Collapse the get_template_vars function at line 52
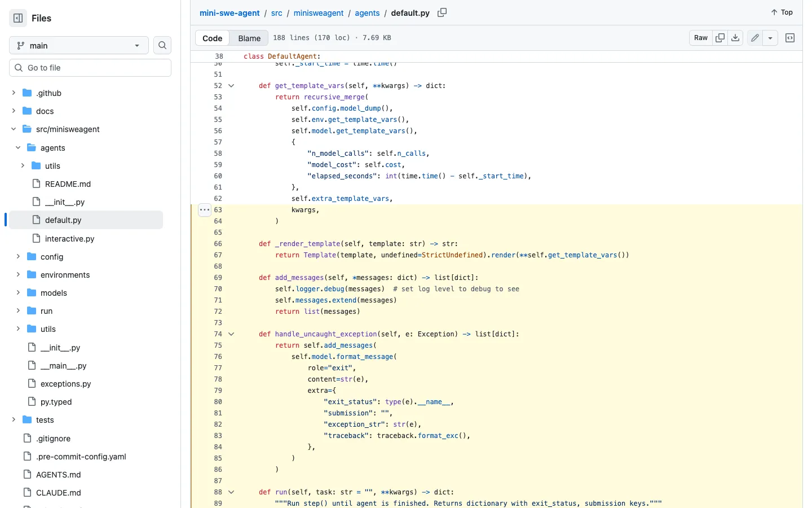 pyautogui.click(x=231, y=86)
